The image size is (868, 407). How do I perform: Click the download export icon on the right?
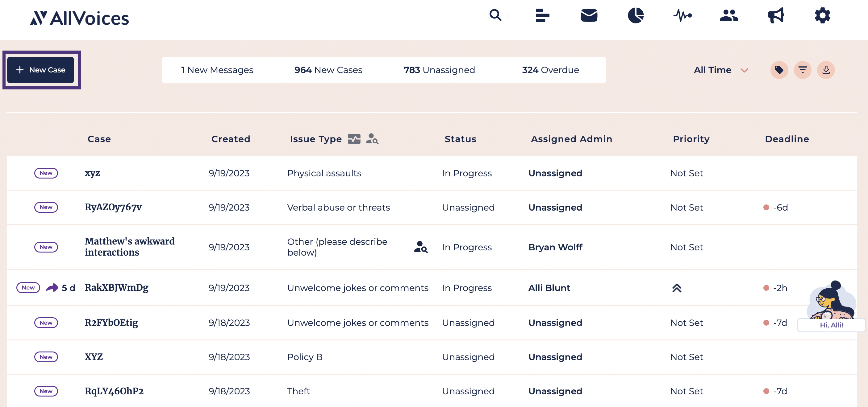click(826, 70)
